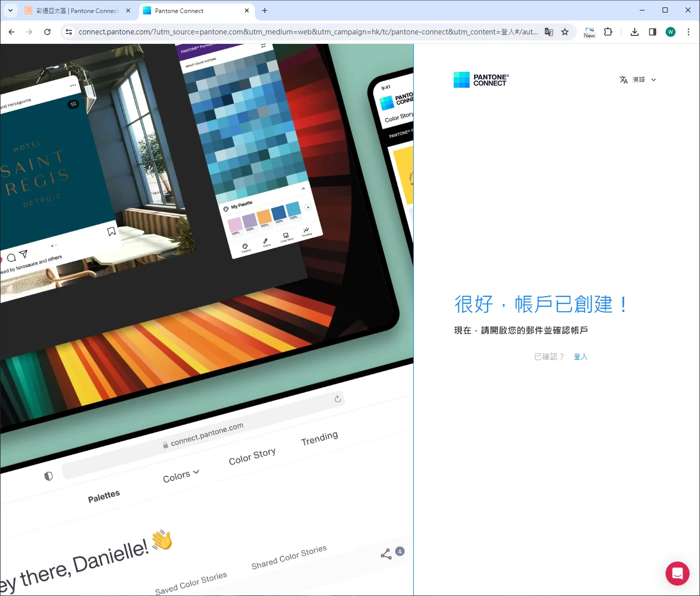Click the Pantone Connect logo
Image resolution: width=700 pixels, height=596 pixels.
[x=481, y=80]
